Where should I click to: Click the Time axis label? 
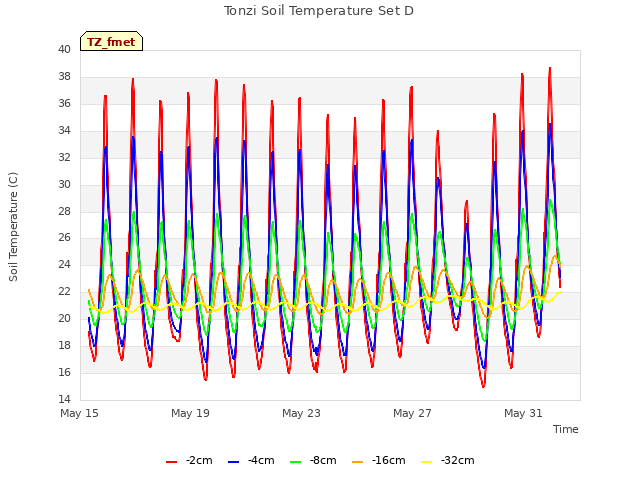(566, 429)
